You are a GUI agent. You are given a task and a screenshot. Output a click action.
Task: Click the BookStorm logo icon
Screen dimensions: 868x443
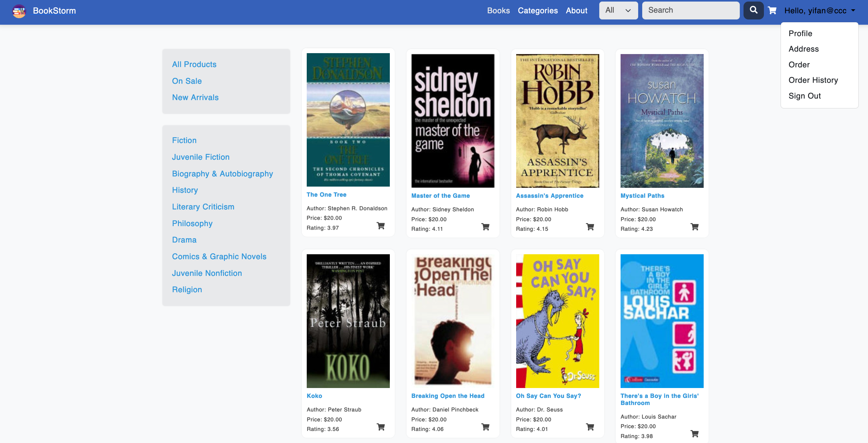click(19, 11)
